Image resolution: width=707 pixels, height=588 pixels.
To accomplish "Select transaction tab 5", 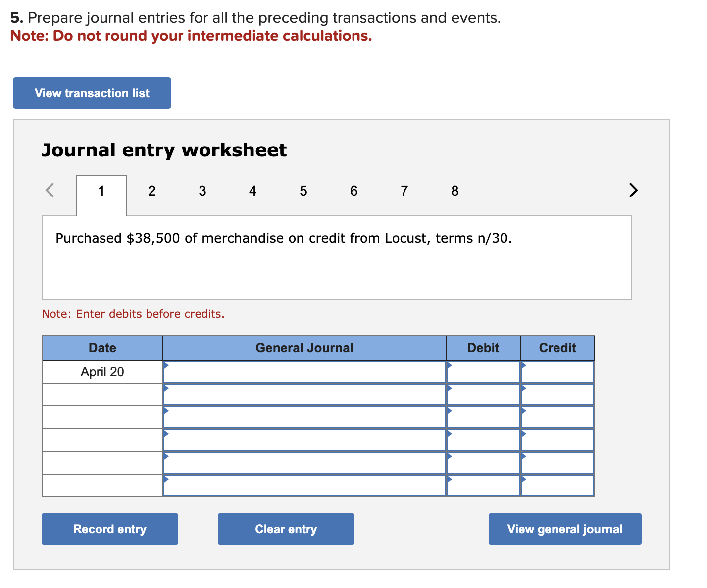I will coord(303,191).
